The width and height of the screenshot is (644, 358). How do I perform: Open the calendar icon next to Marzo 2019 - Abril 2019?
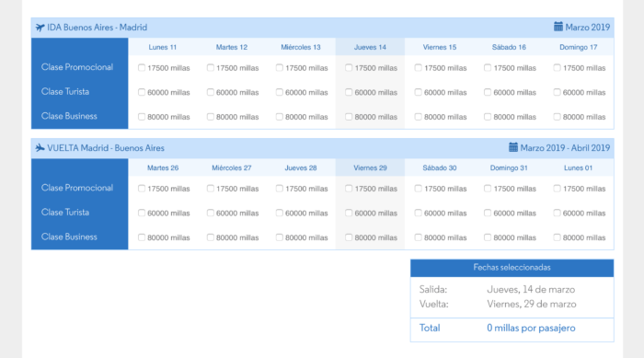point(513,147)
